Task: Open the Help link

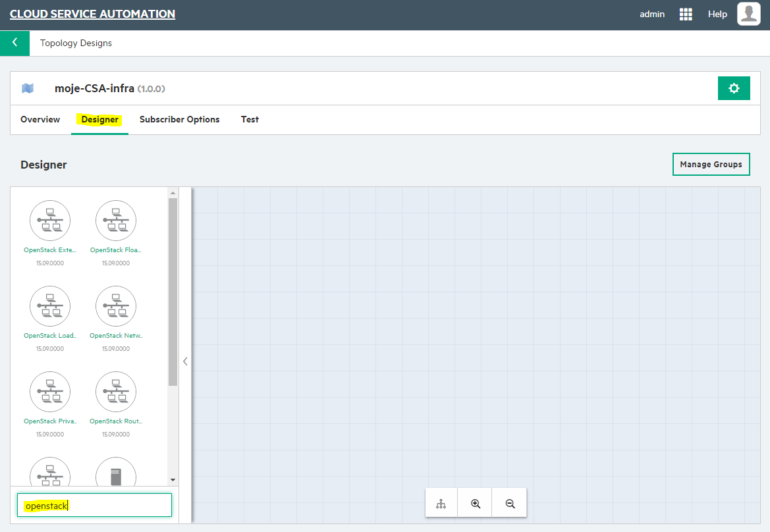Action: pyautogui.click(x=717, y=14)
